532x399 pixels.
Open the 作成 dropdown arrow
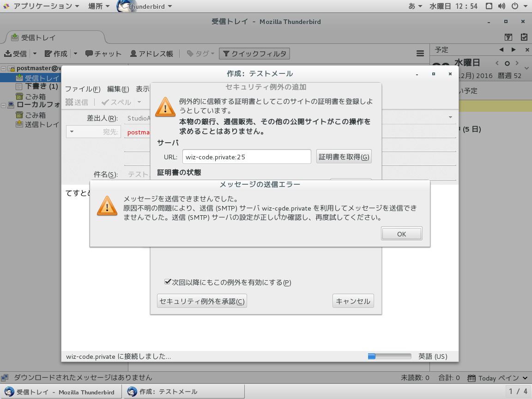coord(75,54)
